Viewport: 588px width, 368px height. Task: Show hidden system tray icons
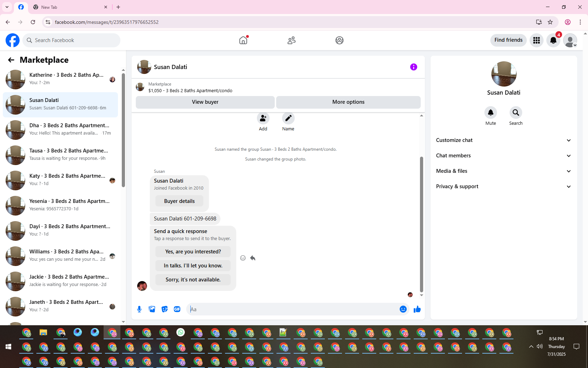(x=531, y=347)
